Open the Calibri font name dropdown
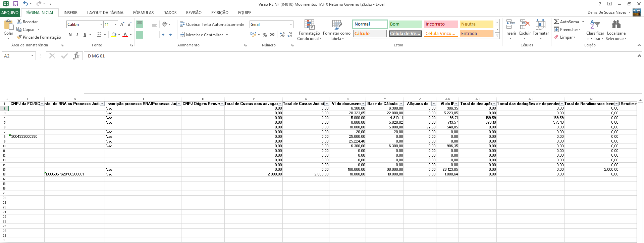Viewport: 644px width, 243px height. (x=101, y=25)
